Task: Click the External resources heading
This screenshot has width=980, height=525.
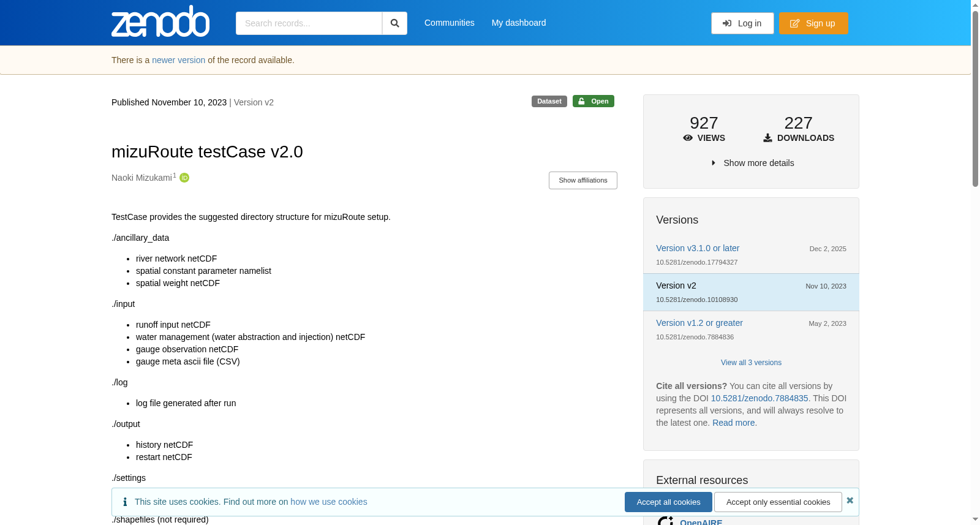Action: pos(702,480)
